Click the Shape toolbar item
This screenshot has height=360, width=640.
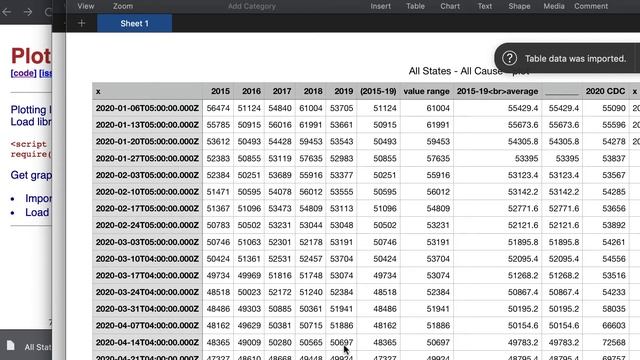519,6
